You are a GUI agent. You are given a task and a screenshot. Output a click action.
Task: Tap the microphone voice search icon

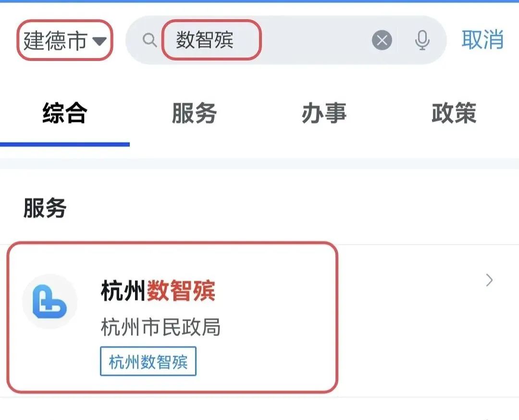click(421, 40)
